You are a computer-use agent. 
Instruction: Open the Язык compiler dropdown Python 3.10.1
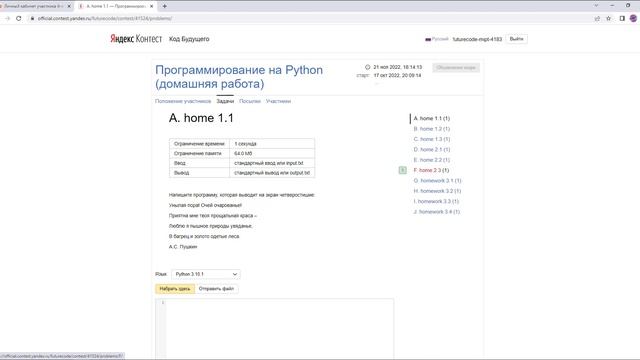206,274
